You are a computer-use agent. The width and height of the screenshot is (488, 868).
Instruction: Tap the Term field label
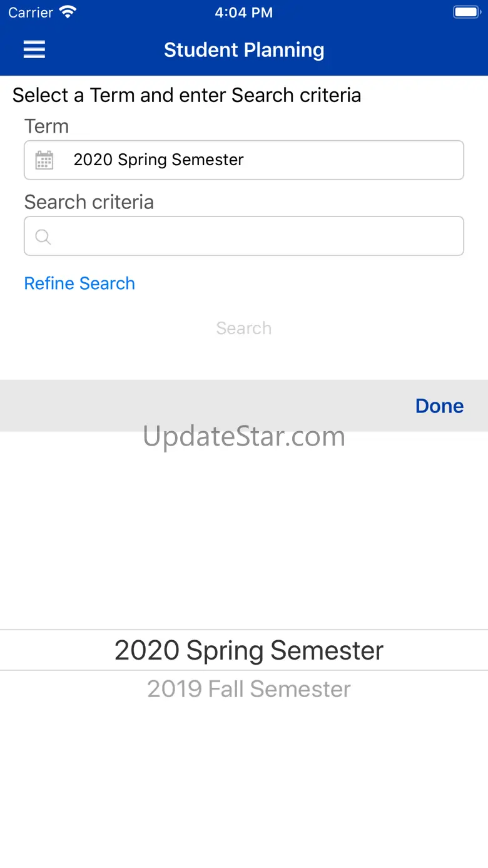46,126
